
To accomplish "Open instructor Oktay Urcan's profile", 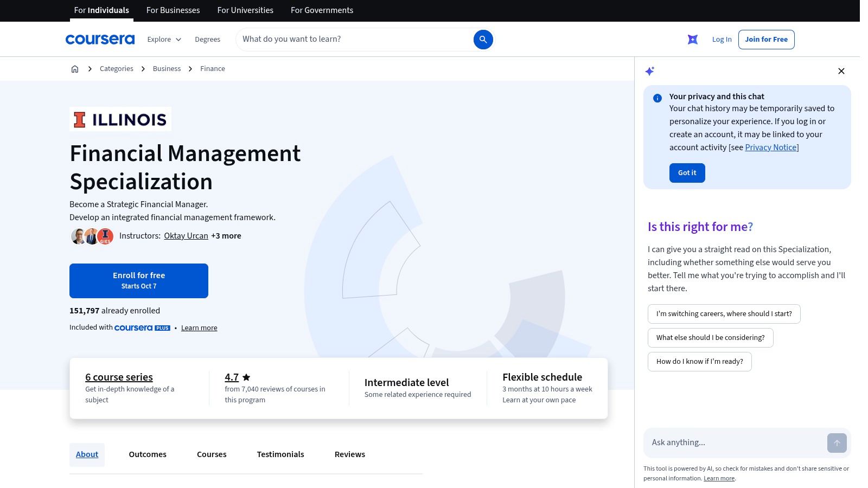I will (186, 236).
